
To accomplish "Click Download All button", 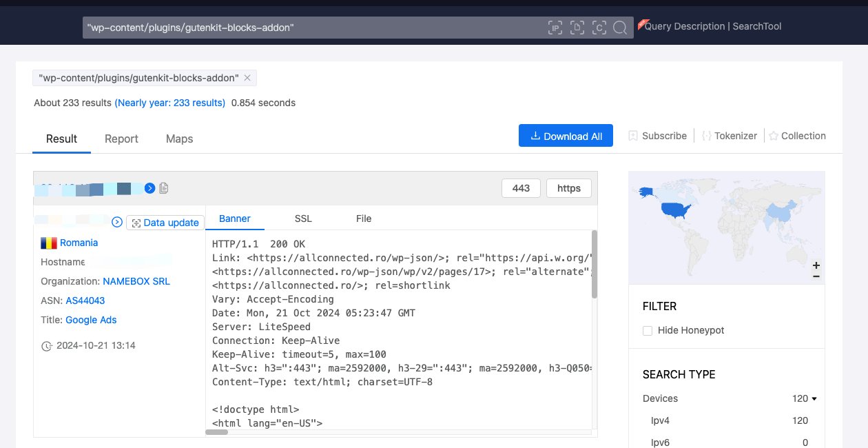I will pyautogui.click(x=566, y=136).
